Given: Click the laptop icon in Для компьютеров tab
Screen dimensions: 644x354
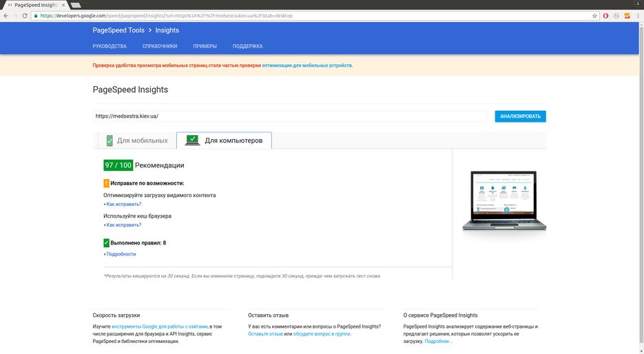Looking at the screenshot, I should (193, 140).
